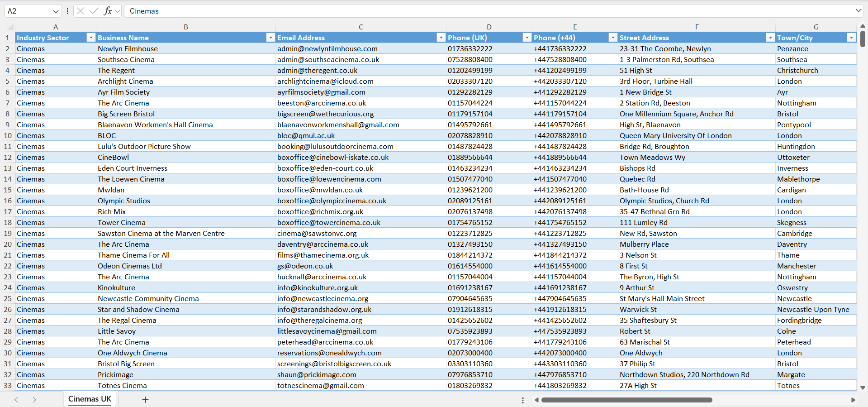Click cell 'Thame Cinema For All'
This screenshot has height=407, width=868.
(186, 255)
